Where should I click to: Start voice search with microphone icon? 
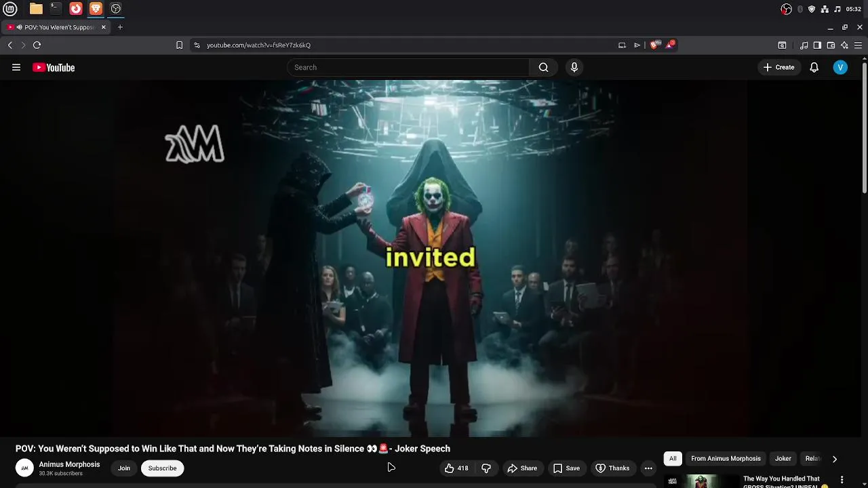574,67
